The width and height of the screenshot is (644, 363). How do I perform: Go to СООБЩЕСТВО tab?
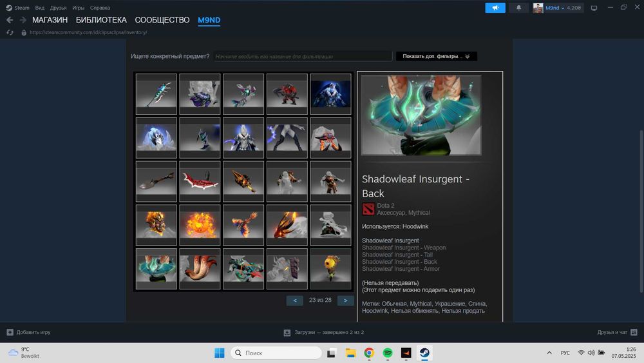162,20
